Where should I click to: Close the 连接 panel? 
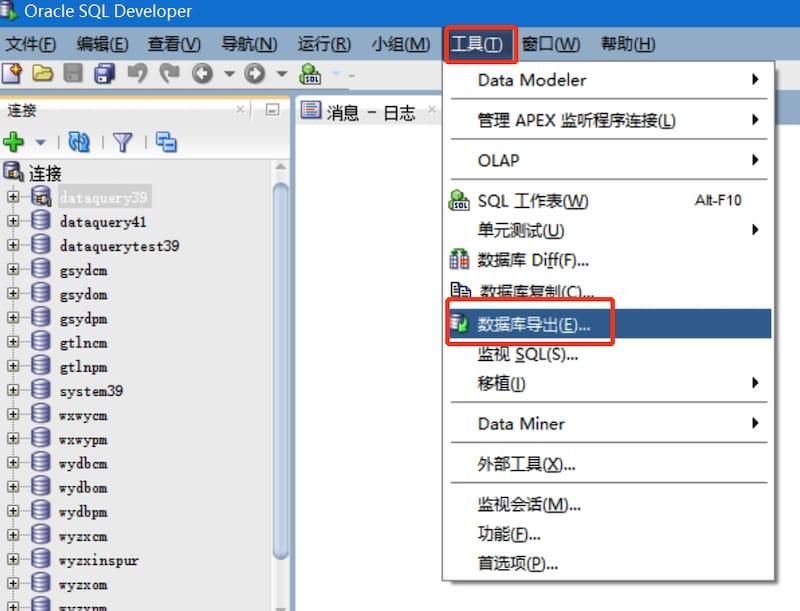pos(240,109)
